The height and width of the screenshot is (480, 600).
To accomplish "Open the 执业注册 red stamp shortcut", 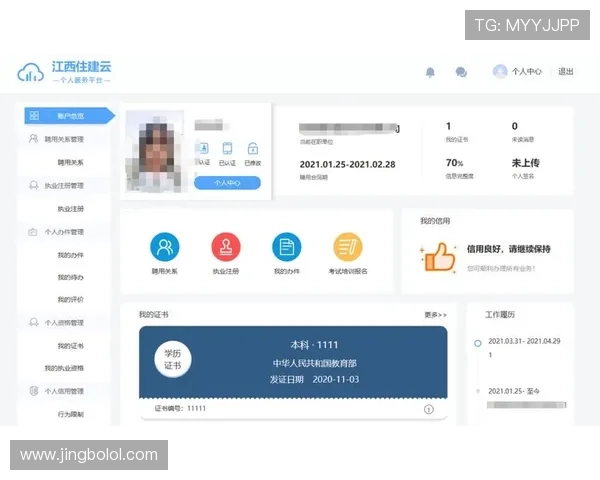I will [x=226, y=247].
